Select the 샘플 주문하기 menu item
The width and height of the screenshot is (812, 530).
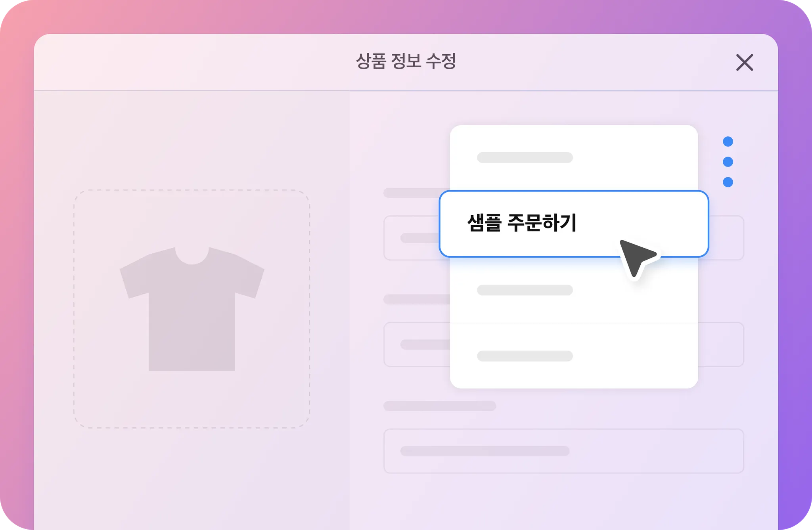click(574, 224)
